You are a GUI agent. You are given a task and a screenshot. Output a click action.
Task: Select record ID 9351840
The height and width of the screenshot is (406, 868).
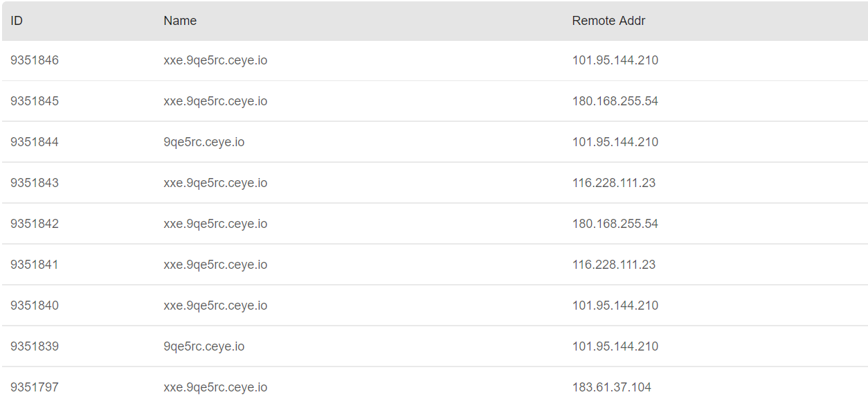point(35,306)
